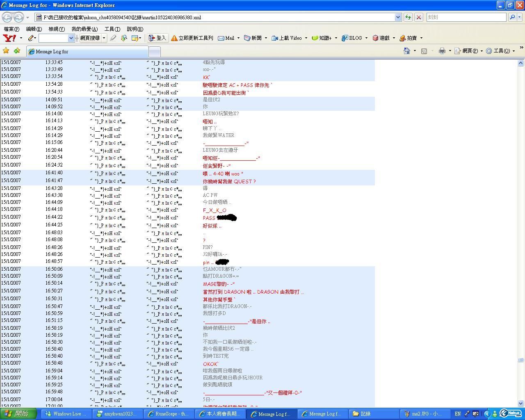Screen dimensions: 525x420
Task: Click the message '我做緊WATER'
Action: coord(219,135)
